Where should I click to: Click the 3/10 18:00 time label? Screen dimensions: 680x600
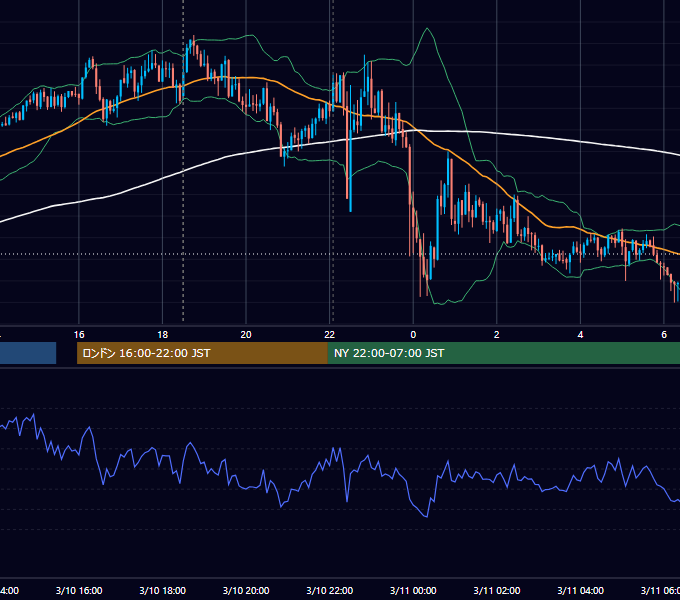(x=163, y=590)
